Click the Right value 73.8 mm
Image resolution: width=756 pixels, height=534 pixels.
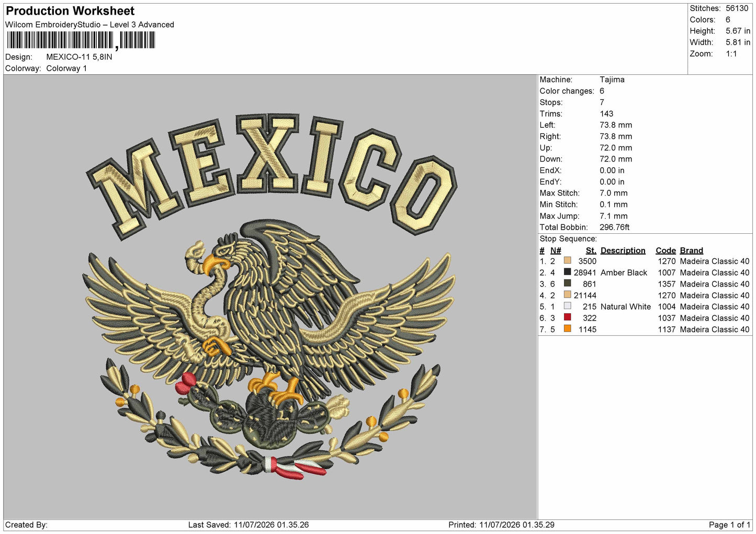[x=616, y=137]
